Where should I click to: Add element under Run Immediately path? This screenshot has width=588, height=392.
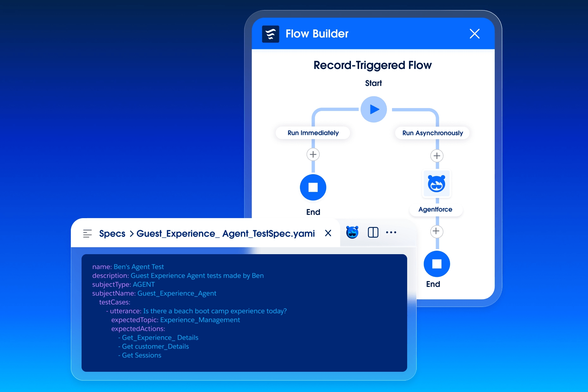313,155
